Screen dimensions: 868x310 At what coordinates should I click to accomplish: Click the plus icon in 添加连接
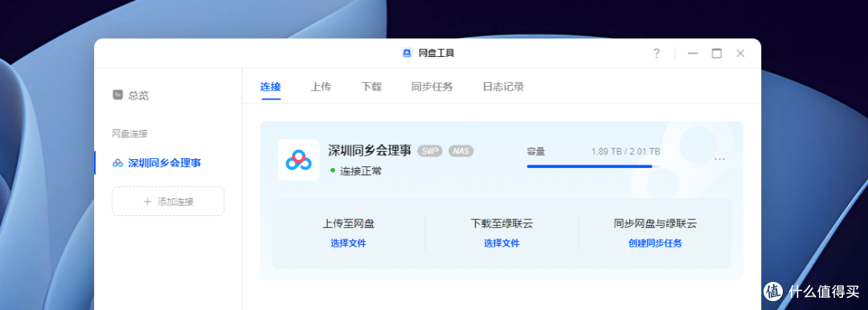click(147, 202)
